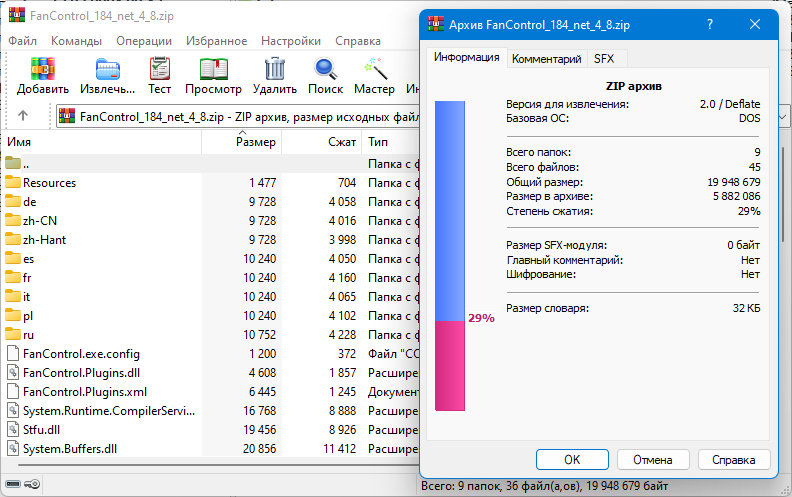
Task: Select the System.Buffers.dll file icon
Action: pos(13,449)
